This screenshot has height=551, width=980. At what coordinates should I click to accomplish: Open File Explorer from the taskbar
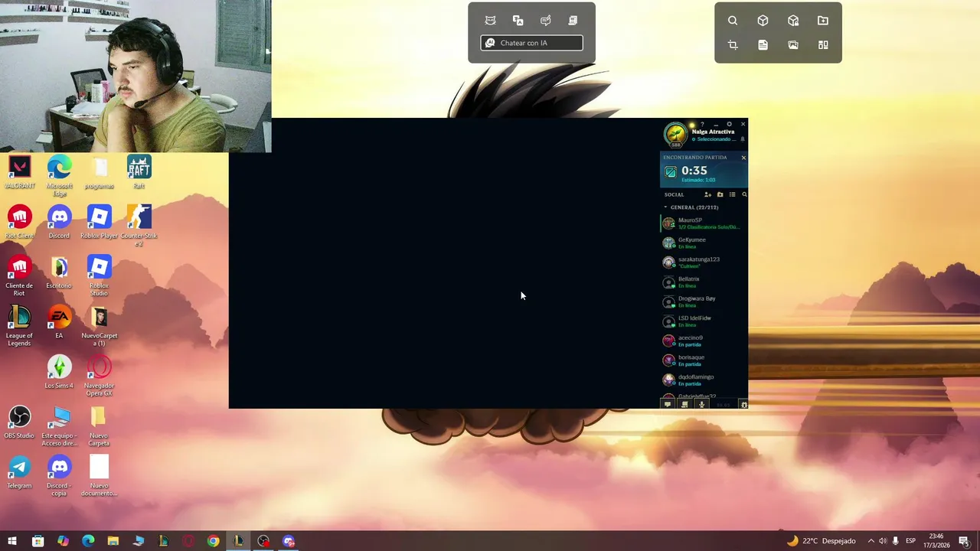pos(113,541)
